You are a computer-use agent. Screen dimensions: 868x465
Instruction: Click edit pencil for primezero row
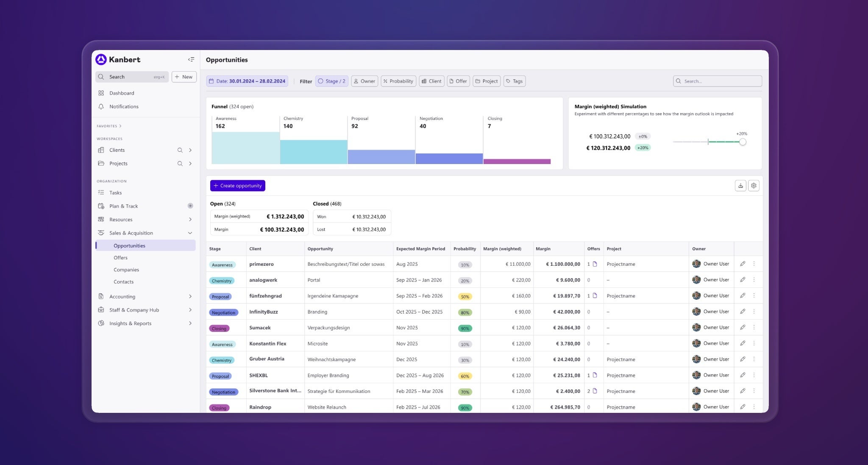743,264
